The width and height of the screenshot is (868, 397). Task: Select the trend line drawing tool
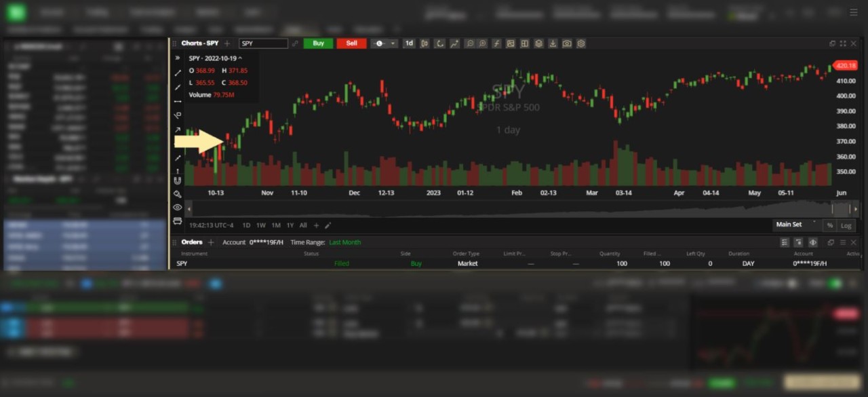click(x=178, y=73)
